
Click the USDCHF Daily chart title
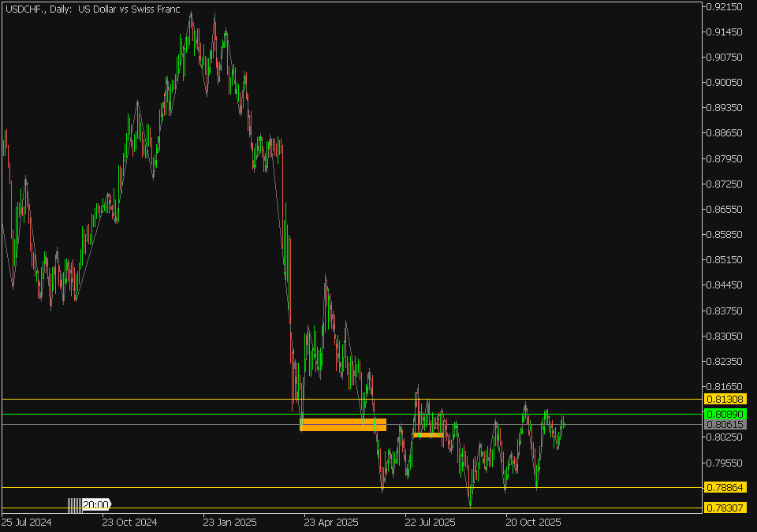(91, 9)
